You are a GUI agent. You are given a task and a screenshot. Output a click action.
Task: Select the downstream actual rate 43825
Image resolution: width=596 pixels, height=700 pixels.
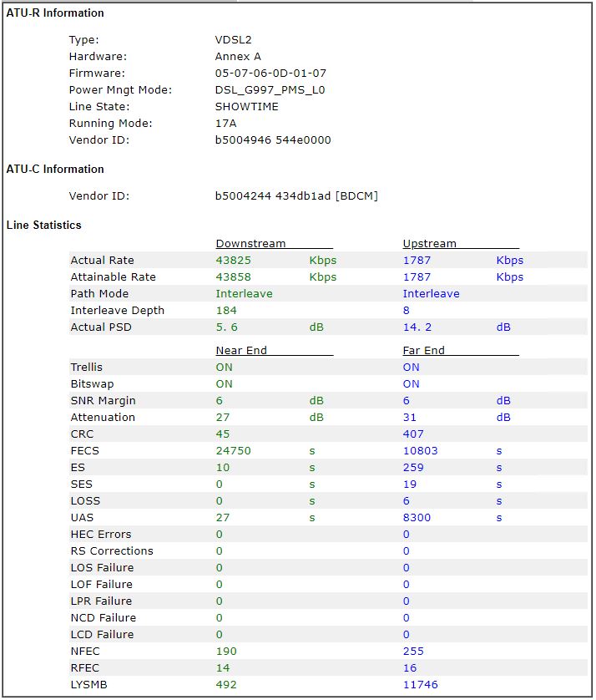point(234,261)
